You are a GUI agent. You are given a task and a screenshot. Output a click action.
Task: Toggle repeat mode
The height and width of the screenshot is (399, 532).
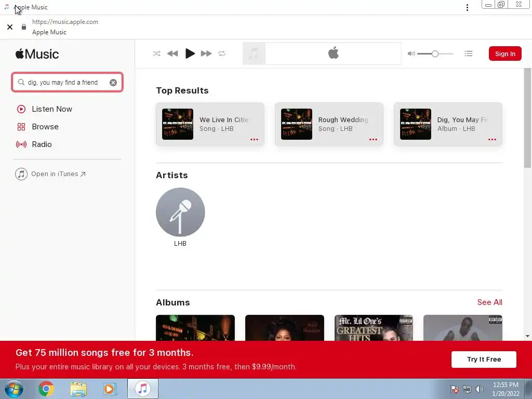pos(222,54)
